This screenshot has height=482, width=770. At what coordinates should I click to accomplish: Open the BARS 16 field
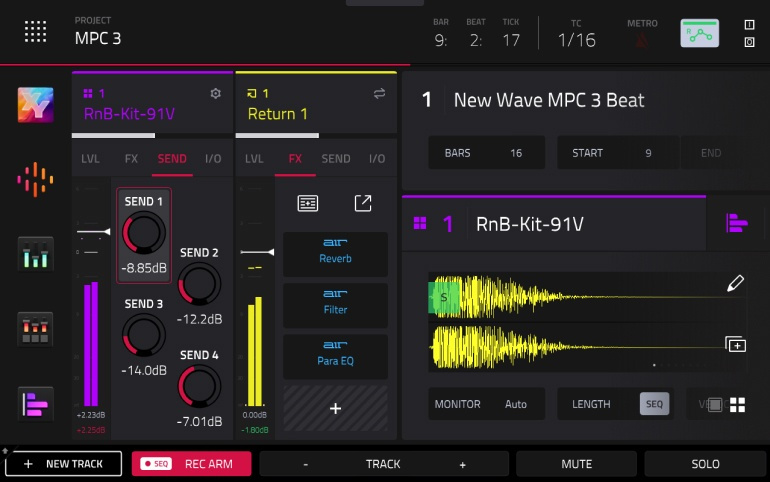(x=487, y=153)
